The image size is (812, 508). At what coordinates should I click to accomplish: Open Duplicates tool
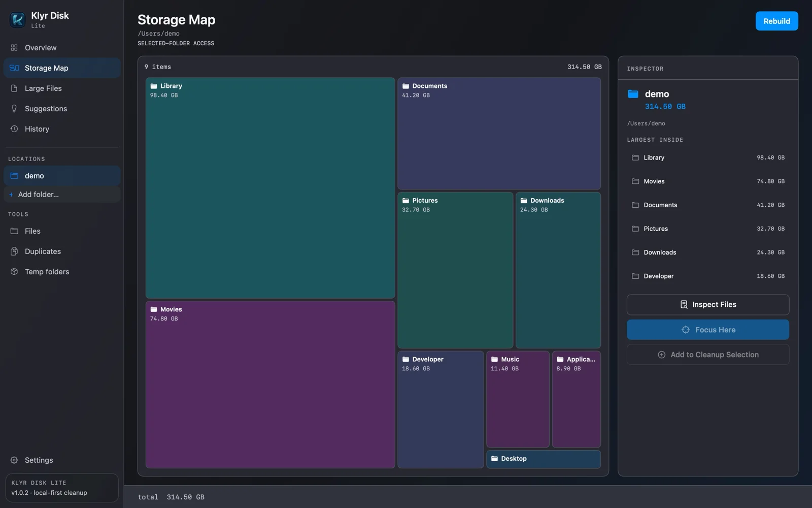(62, 251)
